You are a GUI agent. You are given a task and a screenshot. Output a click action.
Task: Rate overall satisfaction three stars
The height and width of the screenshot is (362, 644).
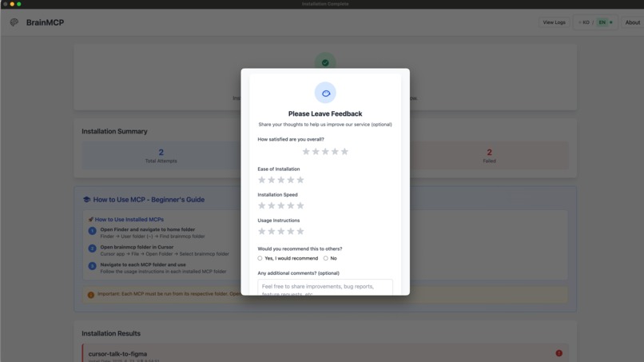click(x=325, y=152)
